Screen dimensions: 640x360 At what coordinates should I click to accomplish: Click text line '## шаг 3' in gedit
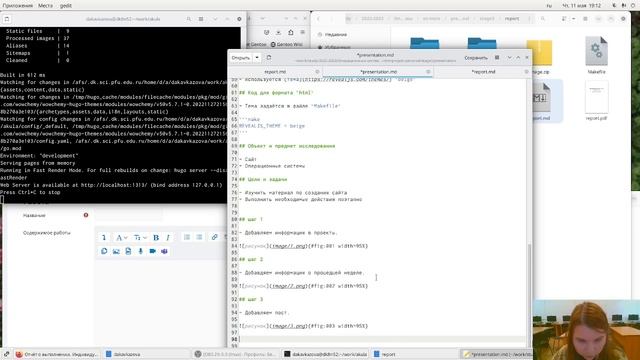tap(251, 299)
